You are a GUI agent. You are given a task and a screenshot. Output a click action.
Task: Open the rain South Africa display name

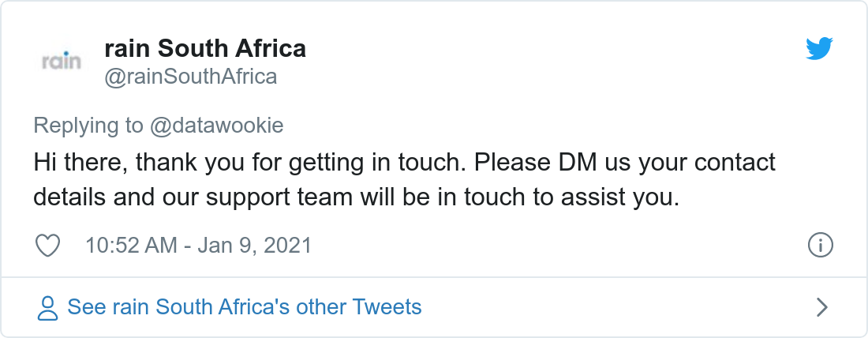coord(204,49)
